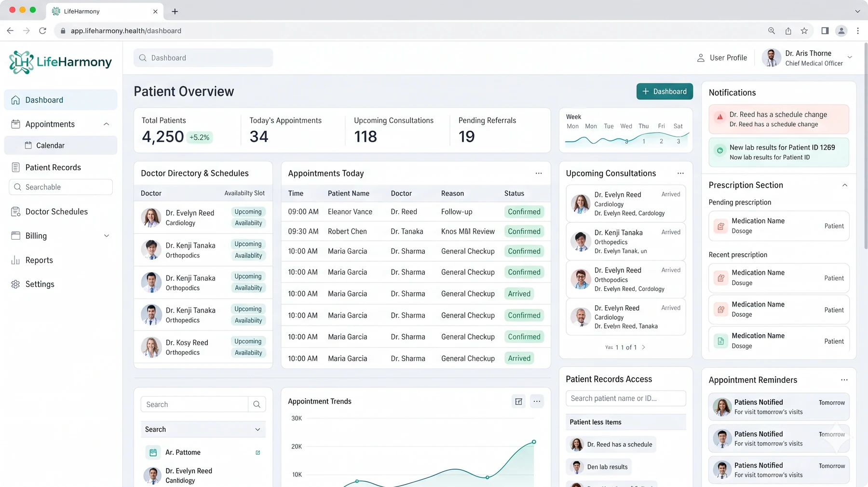Viewport: 868px width, 487px height.
Task: Click Eleanor Vance Confirmed status badge
Action: point(524,212)
